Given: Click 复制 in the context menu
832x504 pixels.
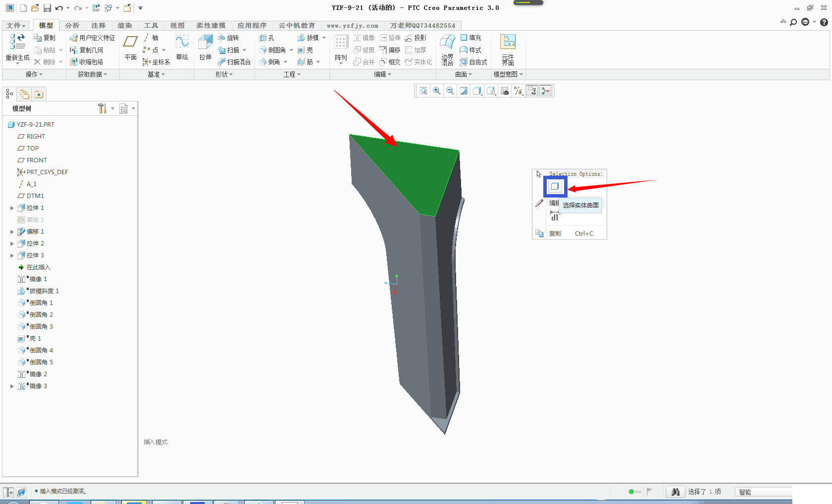Looking at the screenshot, I should point(555,234).
